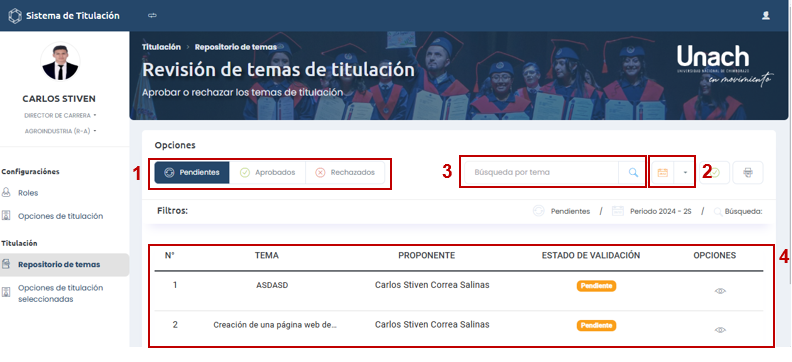The image size is (792, 362).
Task: Click the Opciones de titulación seleccionadas icon
Action: tap(7, 292)
